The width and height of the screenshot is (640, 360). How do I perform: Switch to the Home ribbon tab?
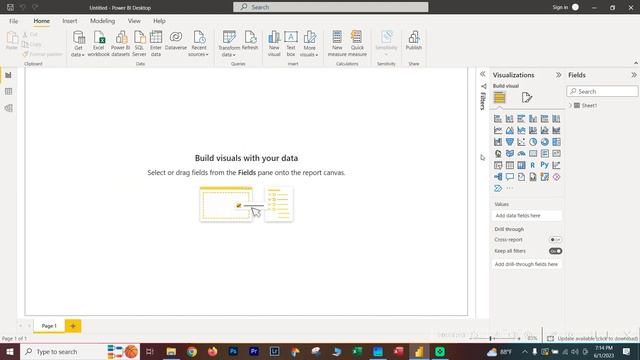(x=42, y=21)
